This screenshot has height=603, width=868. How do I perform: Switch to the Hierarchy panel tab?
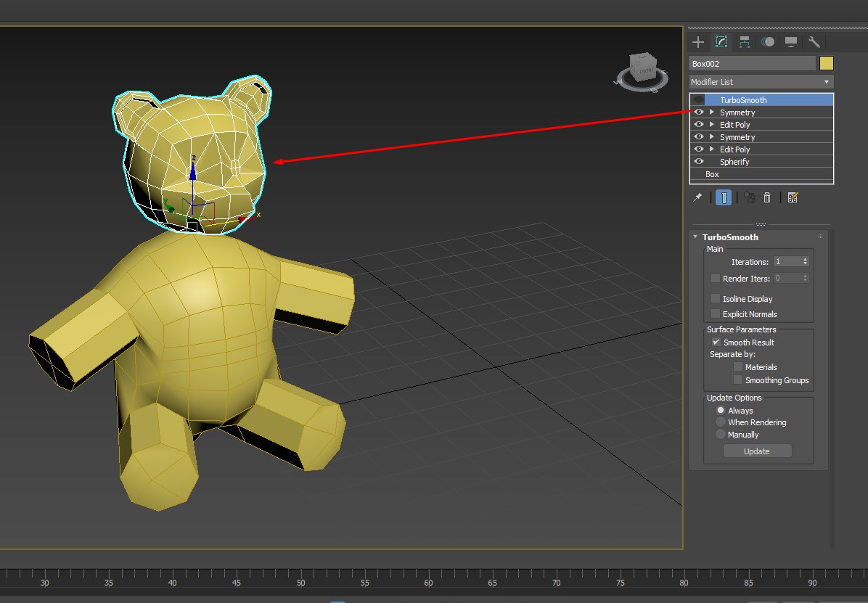pos(745,42)
